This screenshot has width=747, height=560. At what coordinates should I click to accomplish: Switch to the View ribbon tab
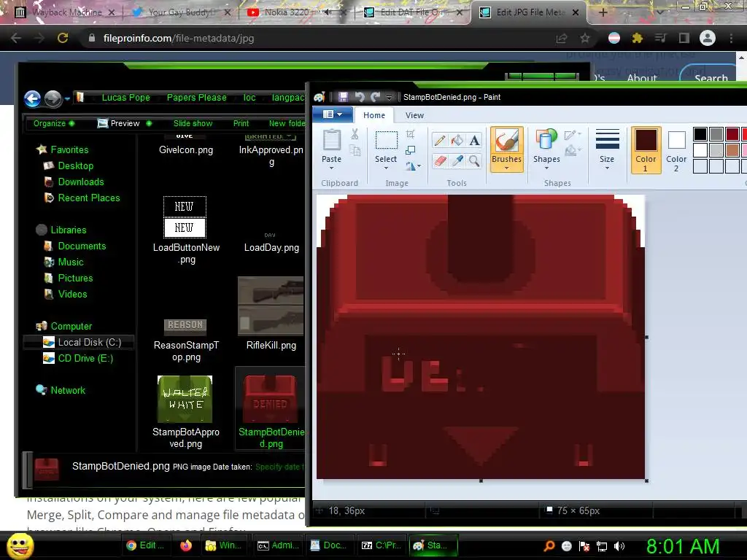pyautogui.click(x=414, y=115)
